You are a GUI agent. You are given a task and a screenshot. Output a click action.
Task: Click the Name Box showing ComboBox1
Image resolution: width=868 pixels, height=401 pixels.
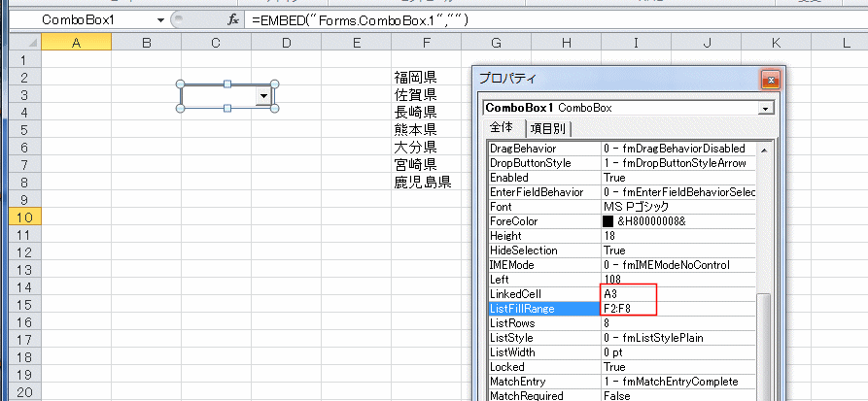[x=78, y=20]
